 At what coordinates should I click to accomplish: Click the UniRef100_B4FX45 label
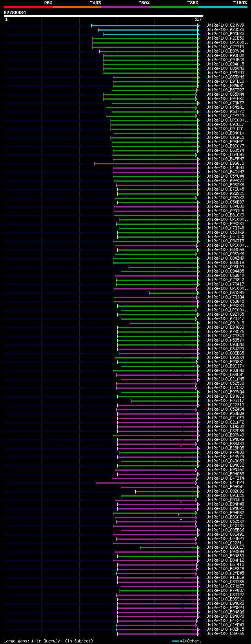point(225,621)
